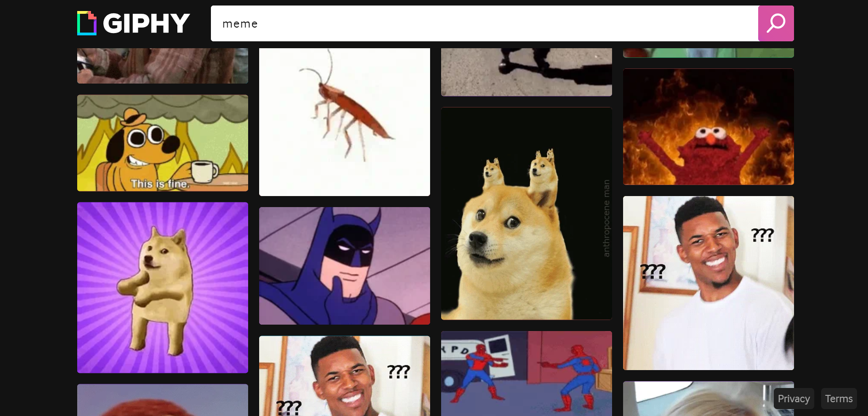Open the 'This is fine' dog GIF
This screenshot has width=868, height=416.
coord(163,143)
